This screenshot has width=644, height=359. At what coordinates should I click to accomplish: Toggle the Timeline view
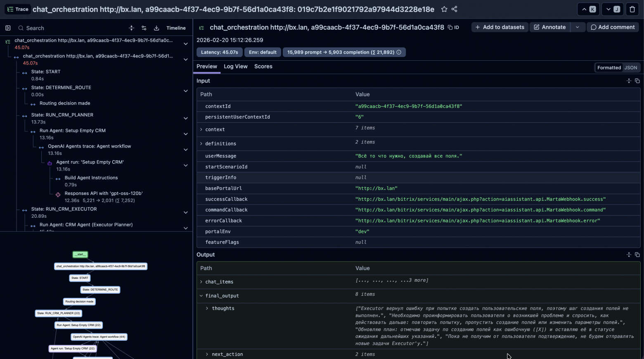(176, 28)
